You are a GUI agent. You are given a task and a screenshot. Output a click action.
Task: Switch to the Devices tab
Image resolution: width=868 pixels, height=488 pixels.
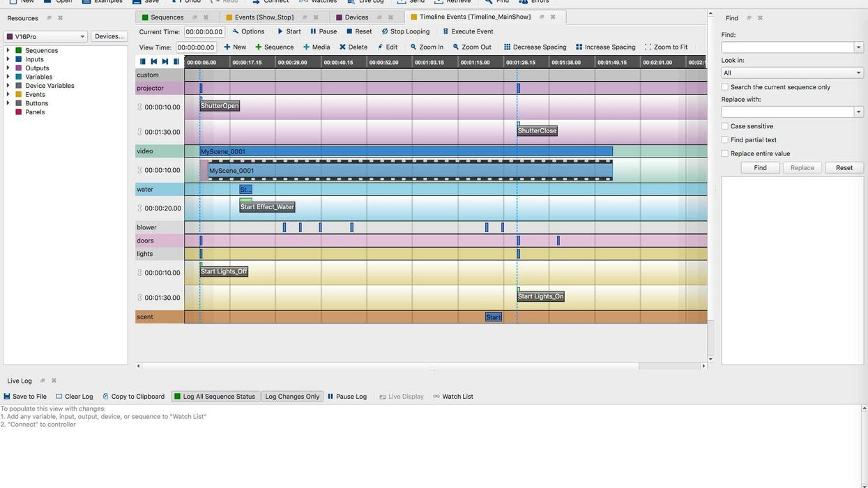coord(356,17)
